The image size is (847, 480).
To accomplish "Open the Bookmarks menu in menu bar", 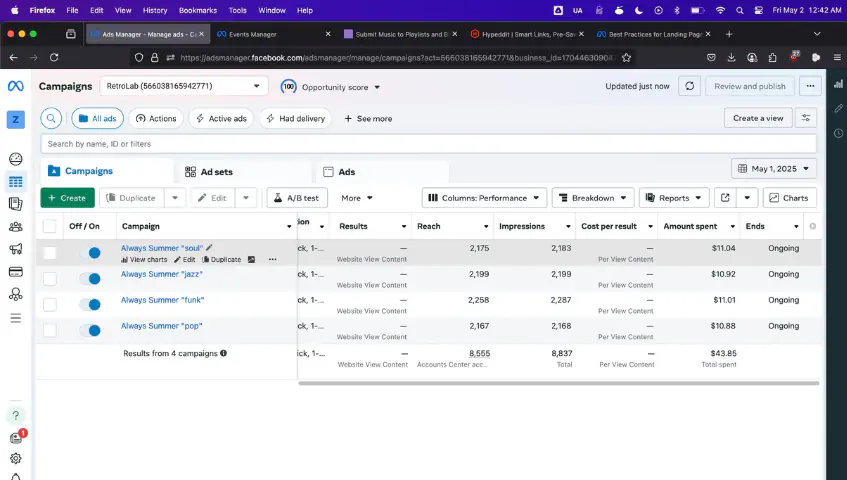I will (198, 10).
